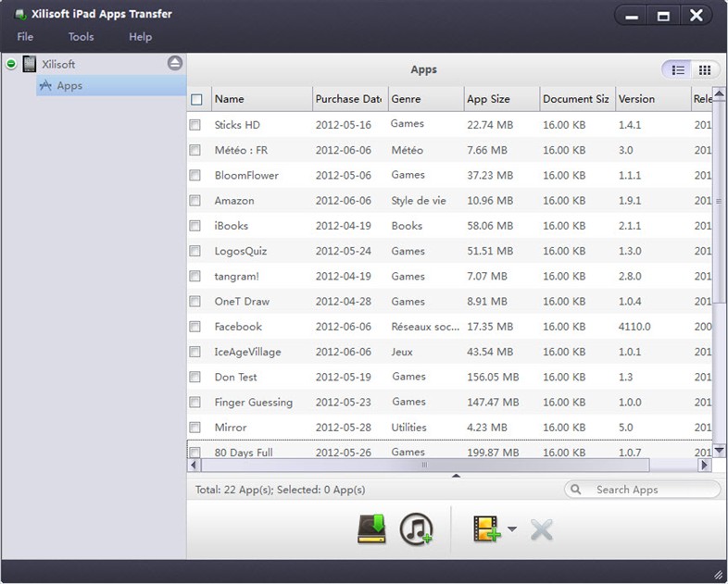The image size is (728, 584).
Task: Click the delete X icon in the toolbar
Action: (541, 529)
